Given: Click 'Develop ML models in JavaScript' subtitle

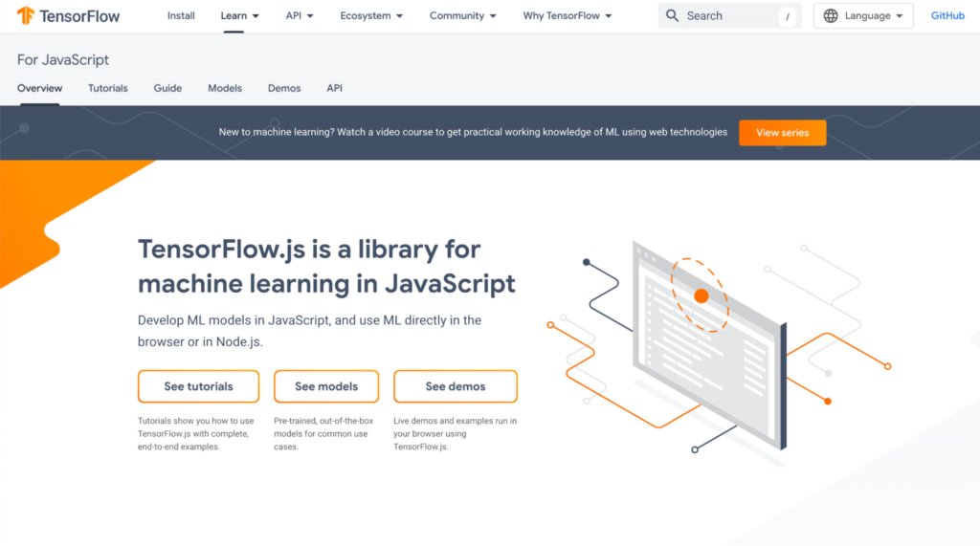Looking at the screenshot, I should point(309,331).
